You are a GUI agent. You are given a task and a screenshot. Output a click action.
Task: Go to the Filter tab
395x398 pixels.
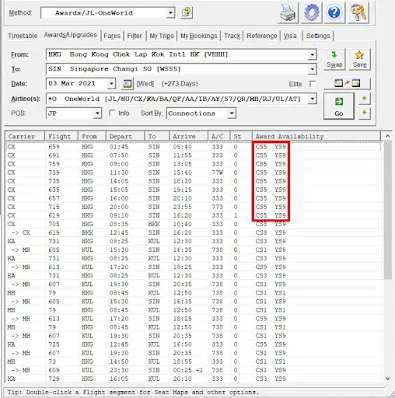(134, 36)
